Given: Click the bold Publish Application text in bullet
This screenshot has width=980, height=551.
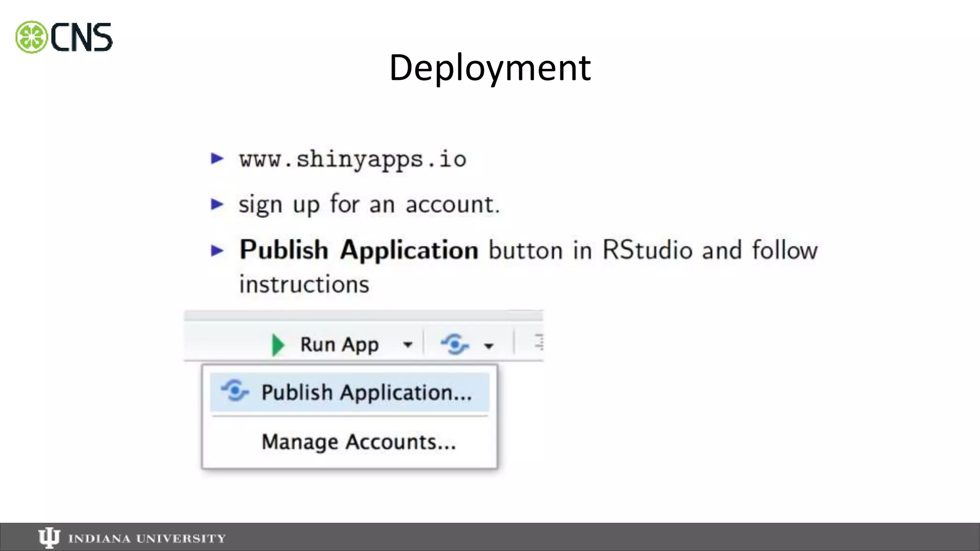Looking at the screenshot, I should [358, 250].
